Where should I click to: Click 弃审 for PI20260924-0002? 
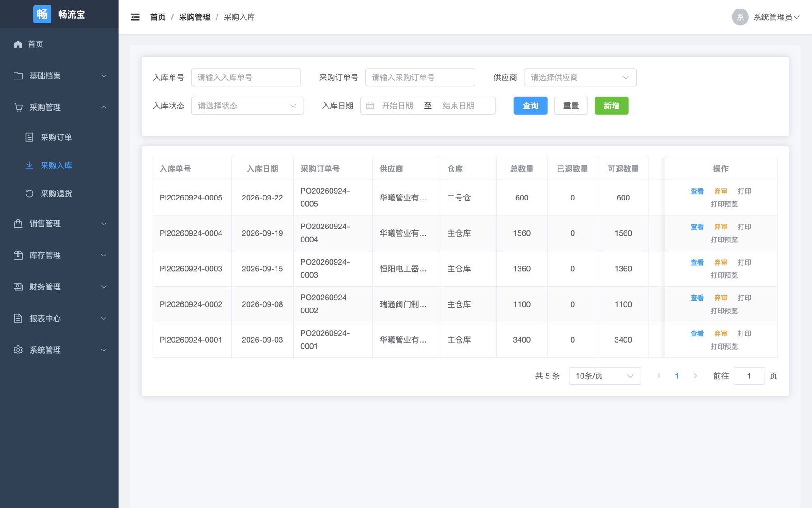click(720, 298)
